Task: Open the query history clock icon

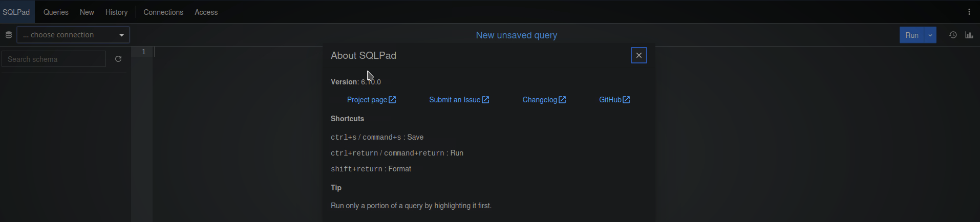Action: tap(952, 35)
